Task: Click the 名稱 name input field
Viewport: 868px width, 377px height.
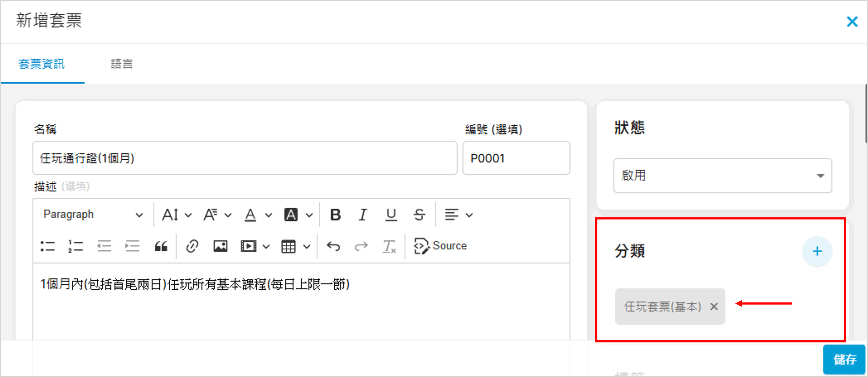Action: point(245,158)
